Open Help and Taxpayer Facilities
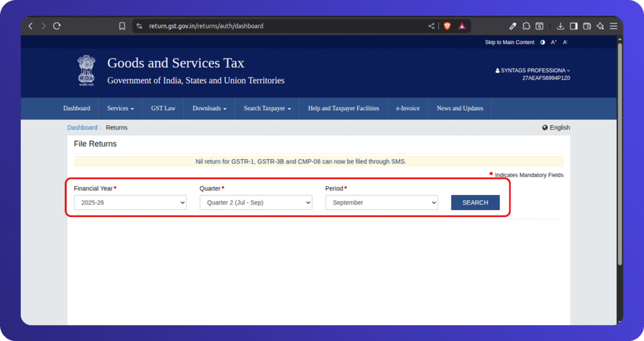This screenshot has height=341, width=644. (x=344, y=108)
